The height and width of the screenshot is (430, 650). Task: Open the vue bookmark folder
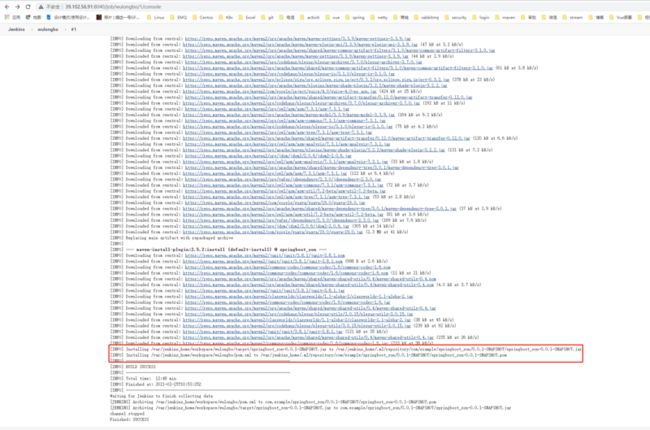click(x=333, y=17)
